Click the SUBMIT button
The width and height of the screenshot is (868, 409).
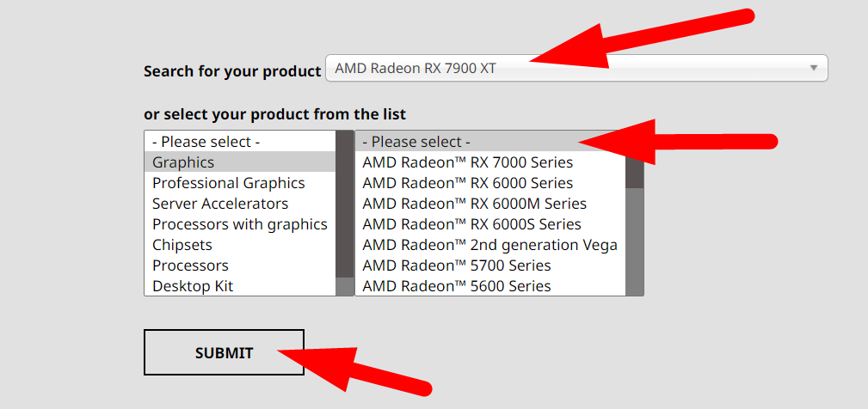pos(224,352)
